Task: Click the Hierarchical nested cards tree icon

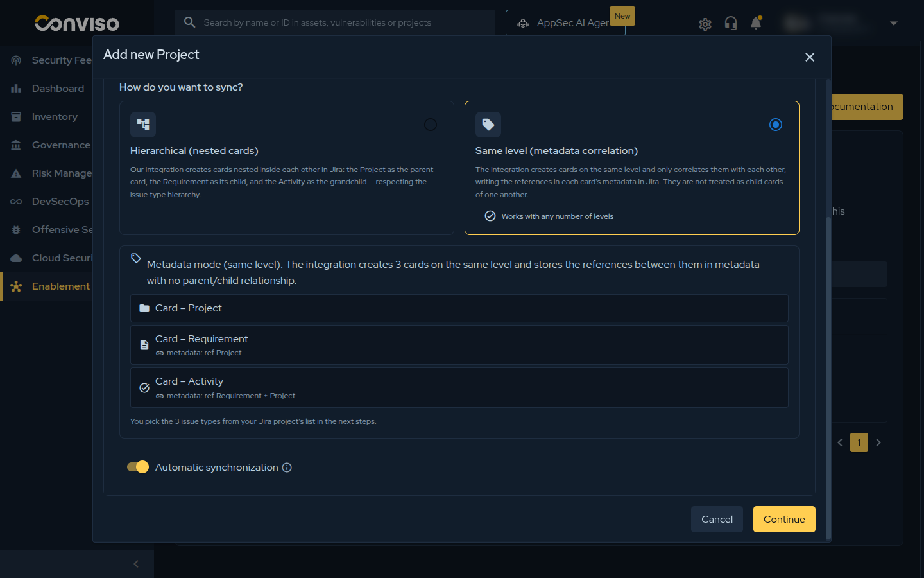Action: click(143, 125)
